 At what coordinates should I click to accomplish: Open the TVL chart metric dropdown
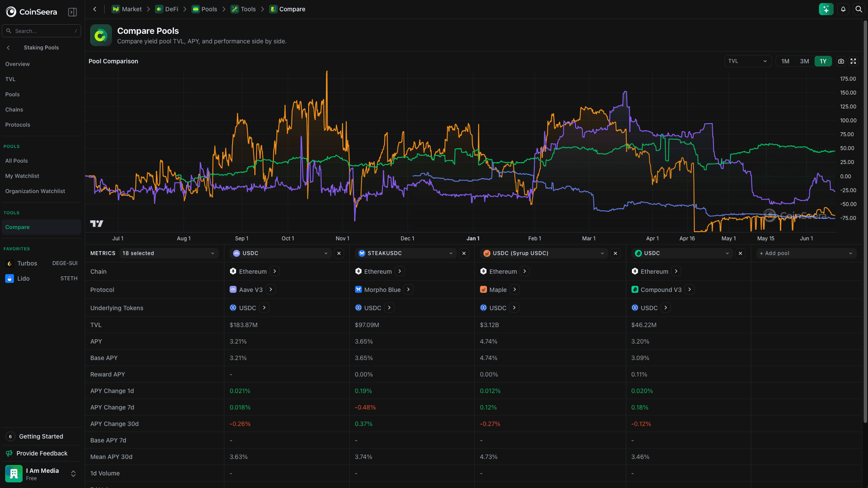click(x=747, y=61)
